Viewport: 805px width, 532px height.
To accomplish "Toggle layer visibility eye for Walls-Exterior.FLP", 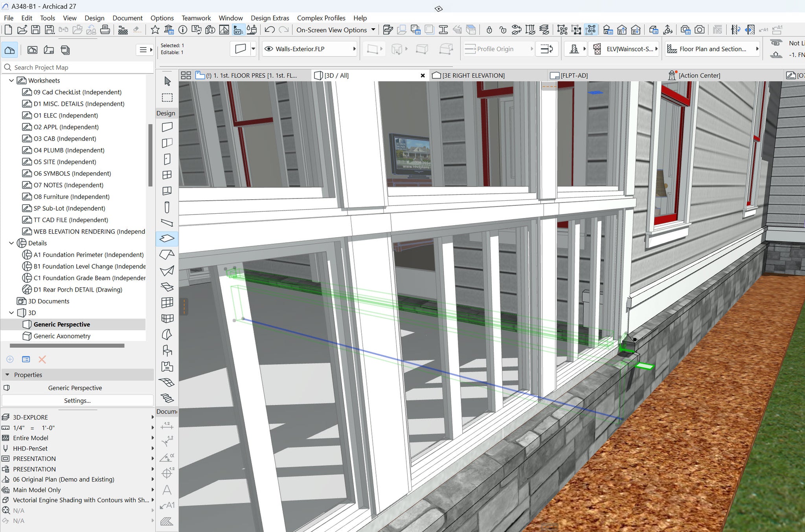I will point(269,49).
